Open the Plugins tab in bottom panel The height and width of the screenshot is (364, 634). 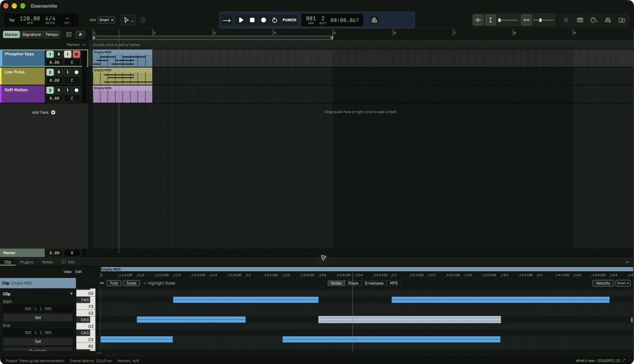27,262
